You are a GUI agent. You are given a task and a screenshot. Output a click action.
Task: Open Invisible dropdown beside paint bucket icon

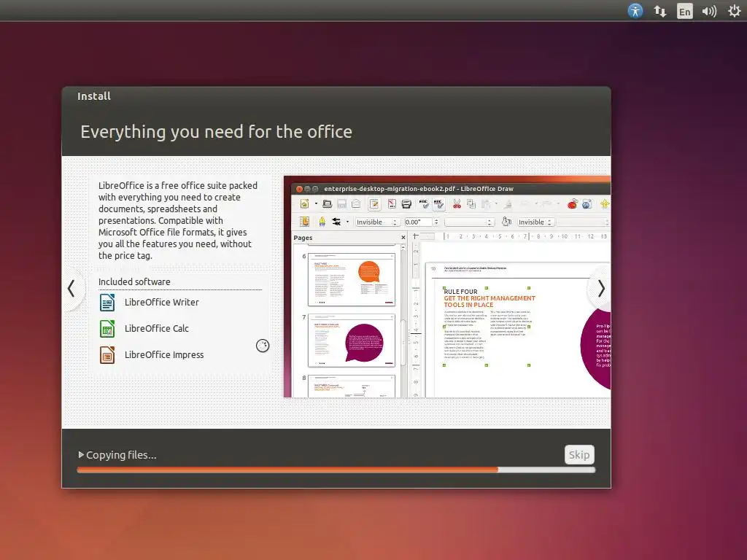[x=536, y=222]
